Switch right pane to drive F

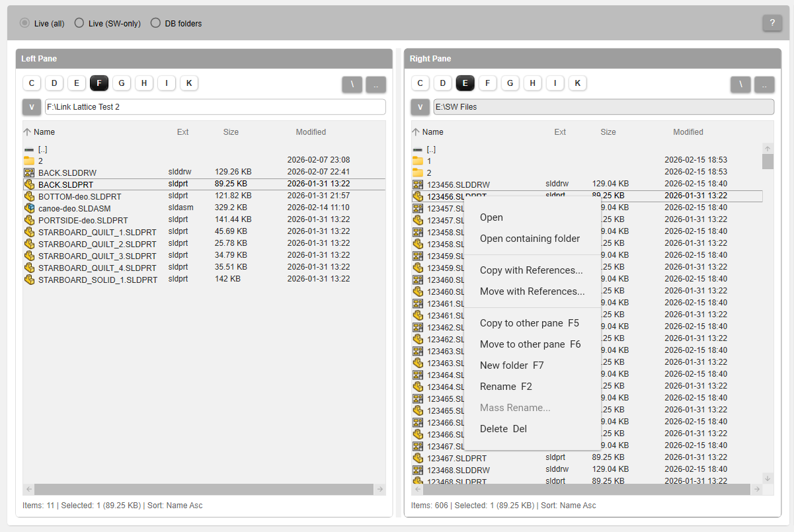488,83
